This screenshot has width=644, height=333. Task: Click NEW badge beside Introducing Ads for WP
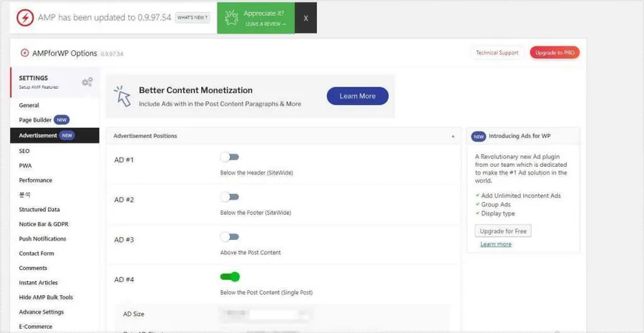pyautogui.click(x=479, y=137)
